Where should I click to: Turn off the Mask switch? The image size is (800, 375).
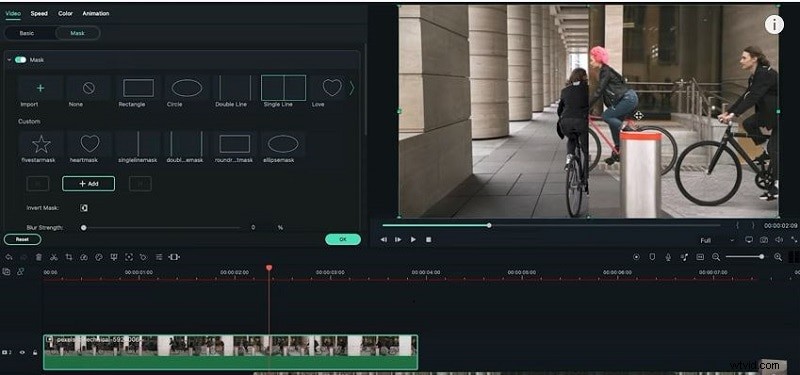coord(20,60)
